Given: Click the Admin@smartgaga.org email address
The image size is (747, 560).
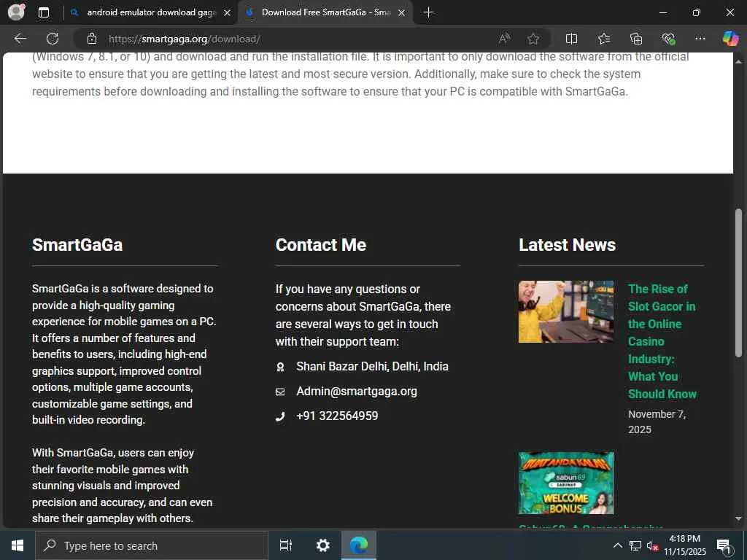Looking at the screenshot, I should (x=356, y=391).
